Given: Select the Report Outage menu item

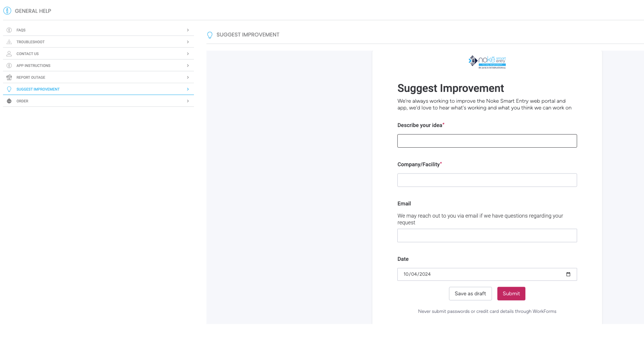Looking at the screenshot, I should click(x=98, y=77).
